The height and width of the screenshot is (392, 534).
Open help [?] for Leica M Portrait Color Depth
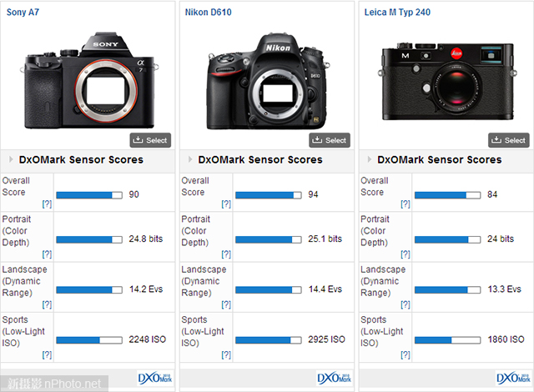pos(406,254)
